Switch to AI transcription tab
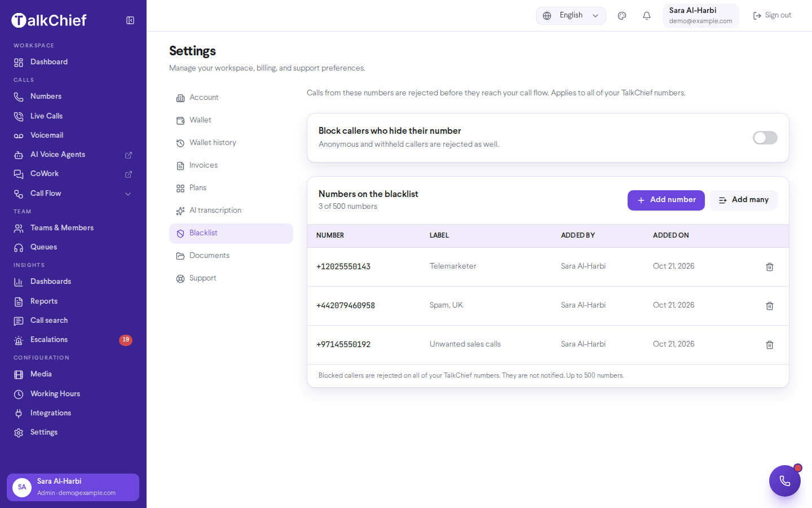The width and height of the screenshot is (812, 508). pos(231,211)
